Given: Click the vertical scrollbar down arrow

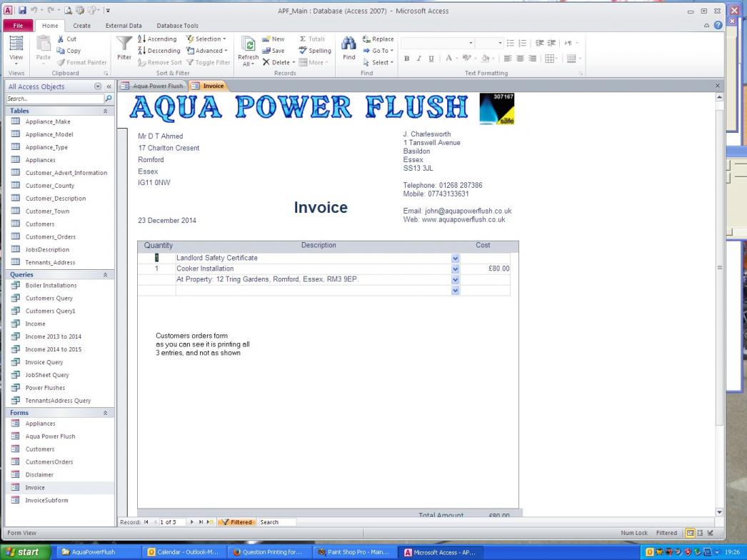Looking at the screenshot, I should point(719,512).
